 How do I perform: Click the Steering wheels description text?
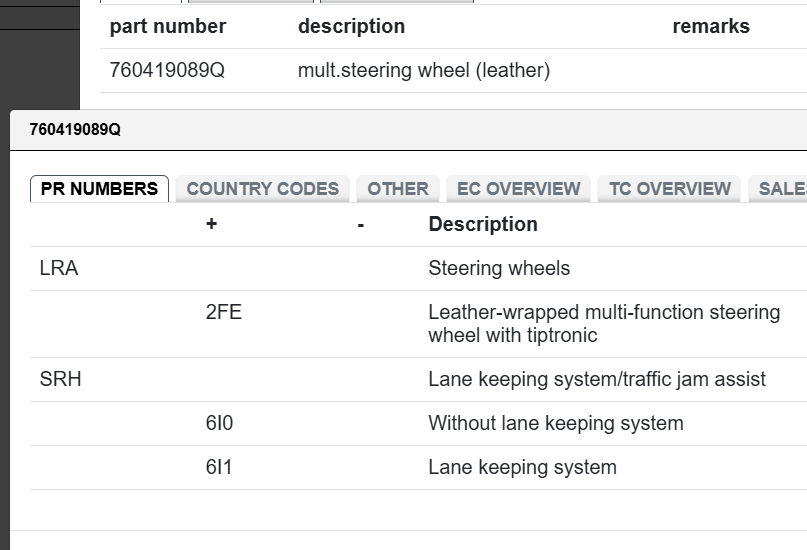[x=498, y=269]
